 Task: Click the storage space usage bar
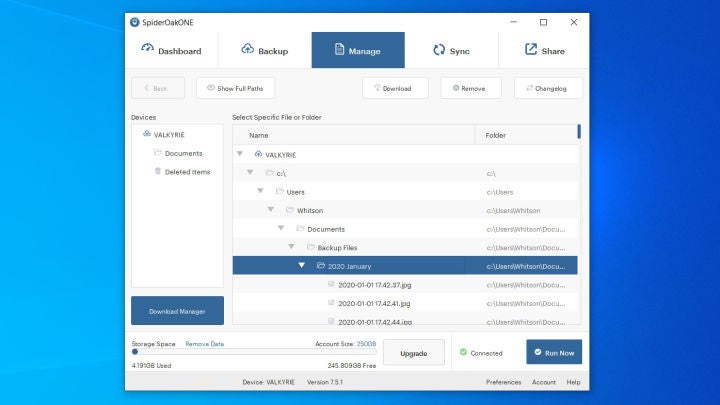(254, 352)
